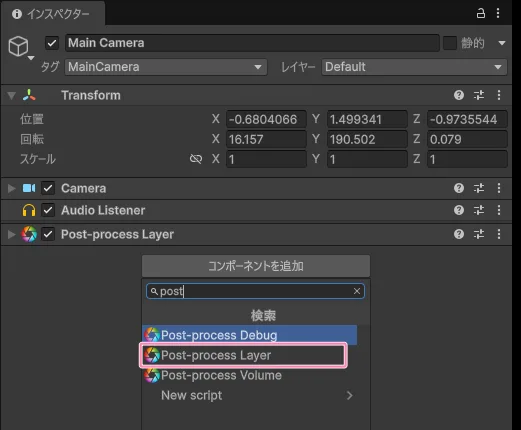
Task: Click the Post-process Layer component icon
Action: click(29, 234)
